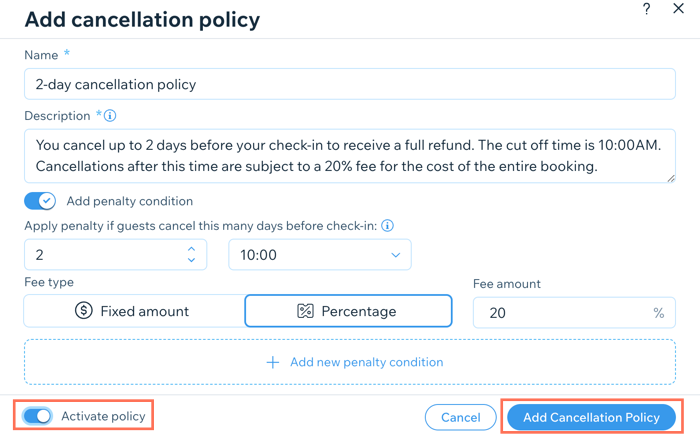Click the policy Name input field
The height and width of the screenshot is (436, 700).
[350, 84]
